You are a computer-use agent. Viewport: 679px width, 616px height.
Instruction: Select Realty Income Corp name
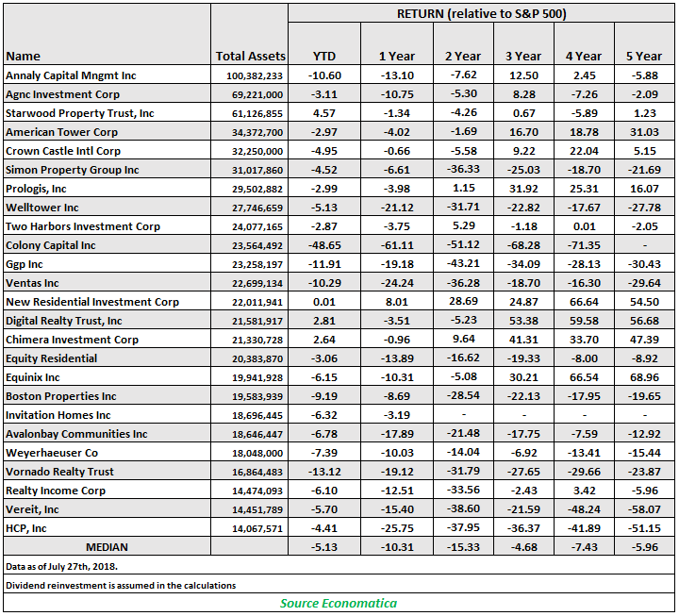(56, 491)
